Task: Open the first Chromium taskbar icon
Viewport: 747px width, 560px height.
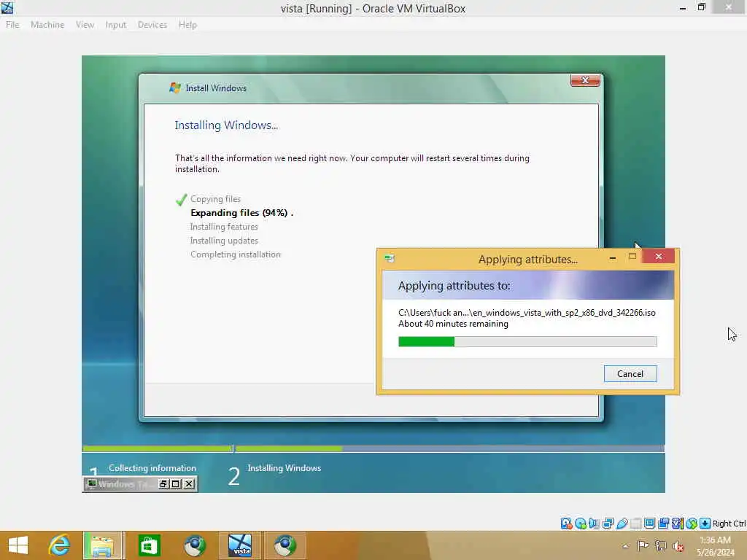Action: [194, 545]
